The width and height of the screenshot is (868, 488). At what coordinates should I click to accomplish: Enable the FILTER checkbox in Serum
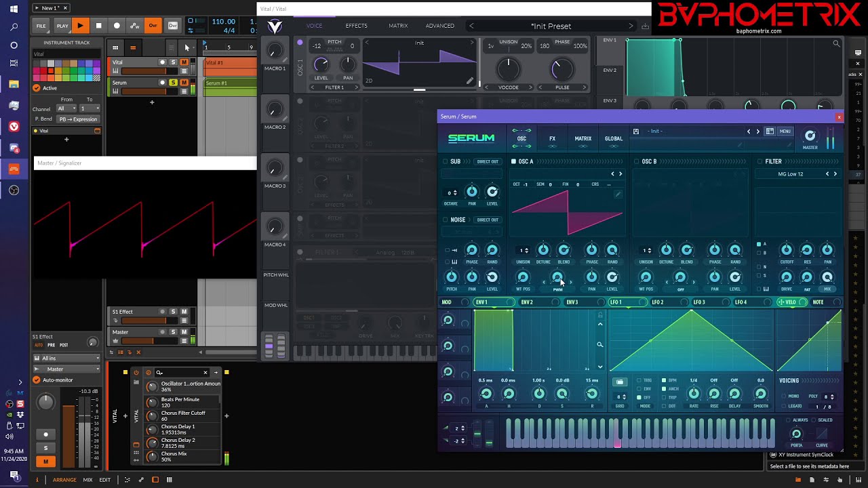click(x=760, y=162)
